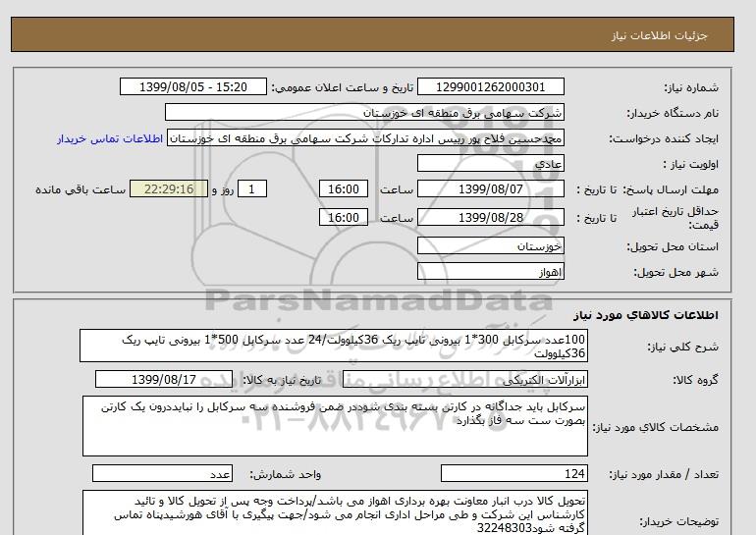The width and height of the screenshot is (756, 535).
Task: Click the price validity hour field
Action: tap(345, 218)
